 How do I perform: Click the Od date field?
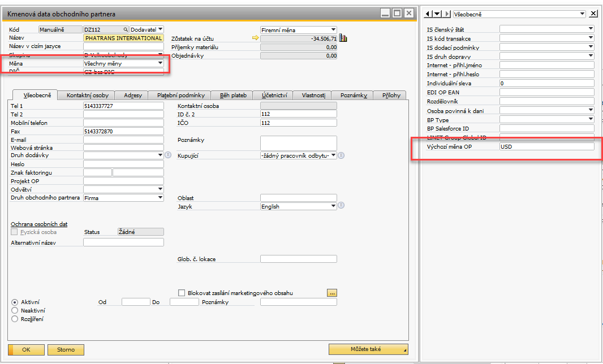coord(136,302)
